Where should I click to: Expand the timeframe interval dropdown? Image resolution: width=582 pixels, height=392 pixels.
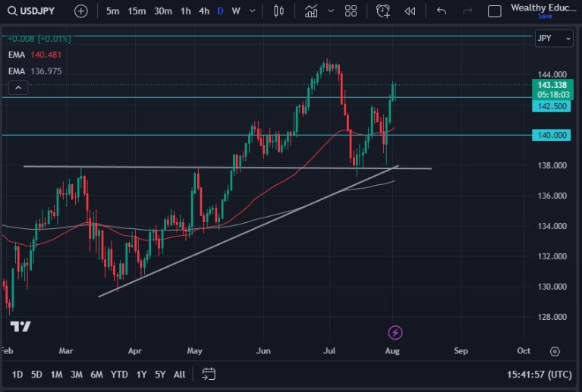coord(253,11)
